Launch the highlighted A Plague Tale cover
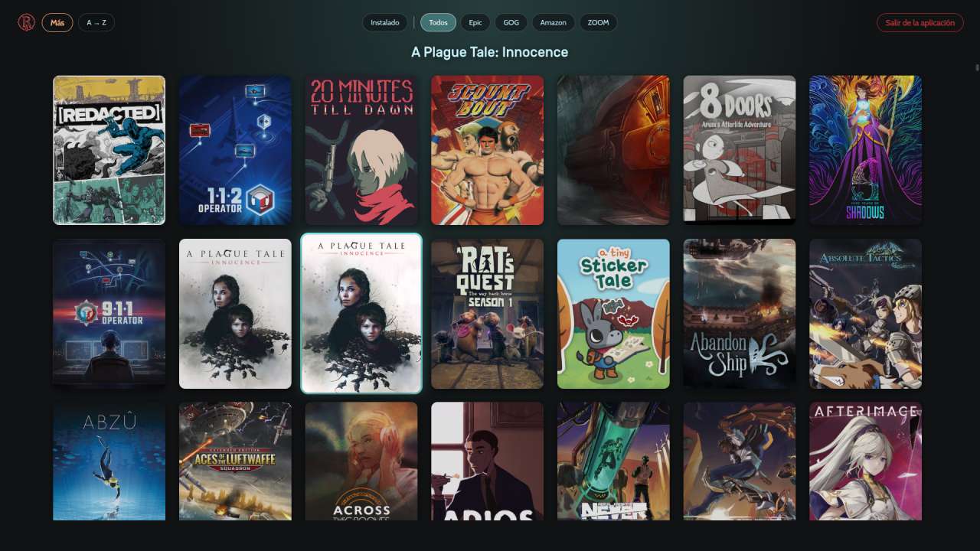 (x=361, y=314)
